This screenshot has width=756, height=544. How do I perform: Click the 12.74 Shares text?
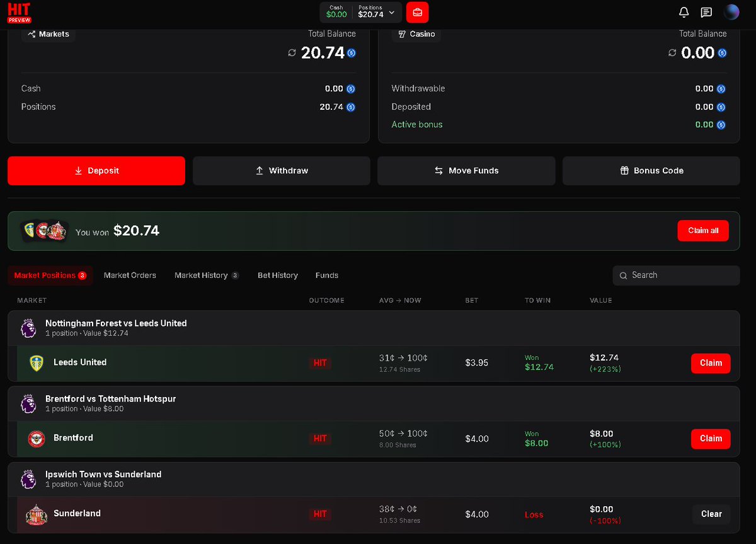point(399,370)
